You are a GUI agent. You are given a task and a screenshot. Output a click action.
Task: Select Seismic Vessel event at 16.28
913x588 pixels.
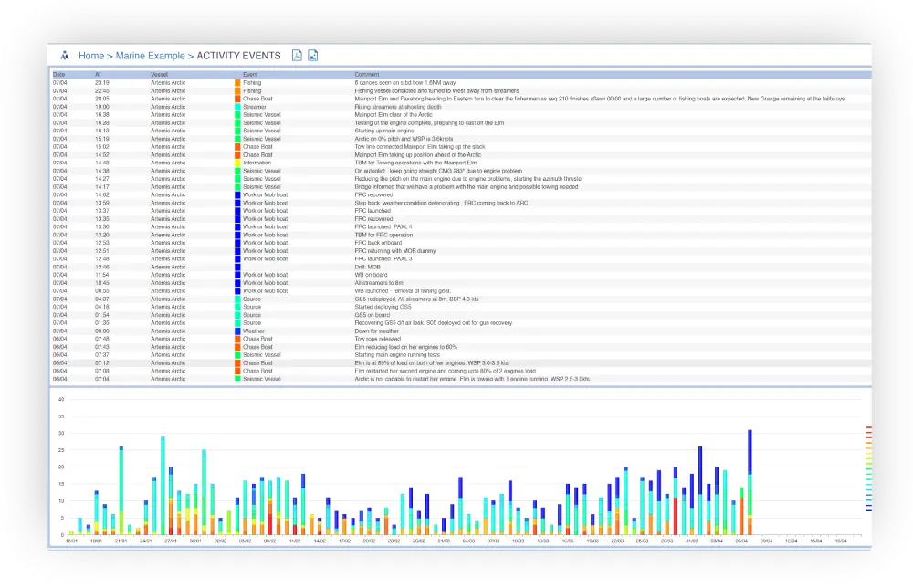point(261,123)
